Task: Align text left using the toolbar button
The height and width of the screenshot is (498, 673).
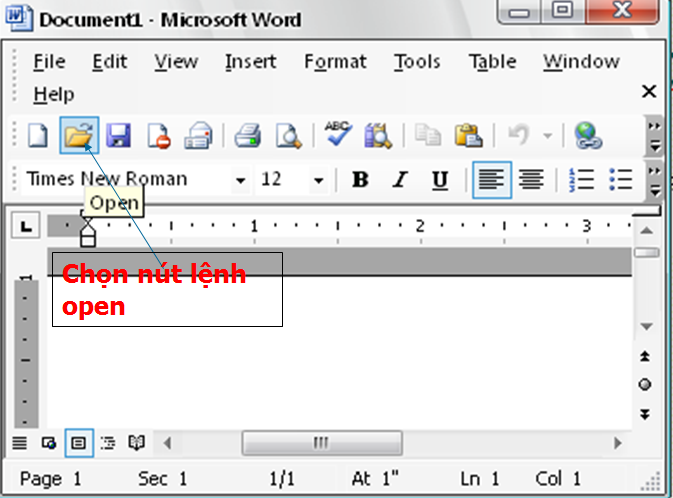Action: click(491, 180)
